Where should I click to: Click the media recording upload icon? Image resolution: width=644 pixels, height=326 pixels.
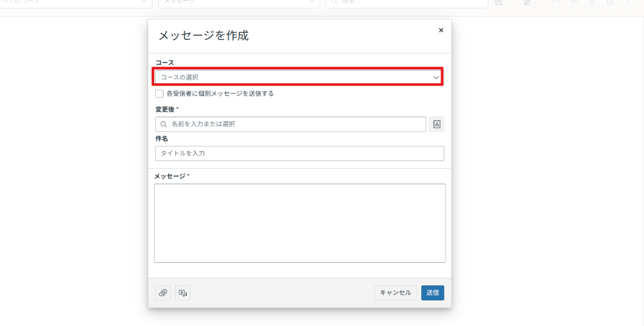183,293
